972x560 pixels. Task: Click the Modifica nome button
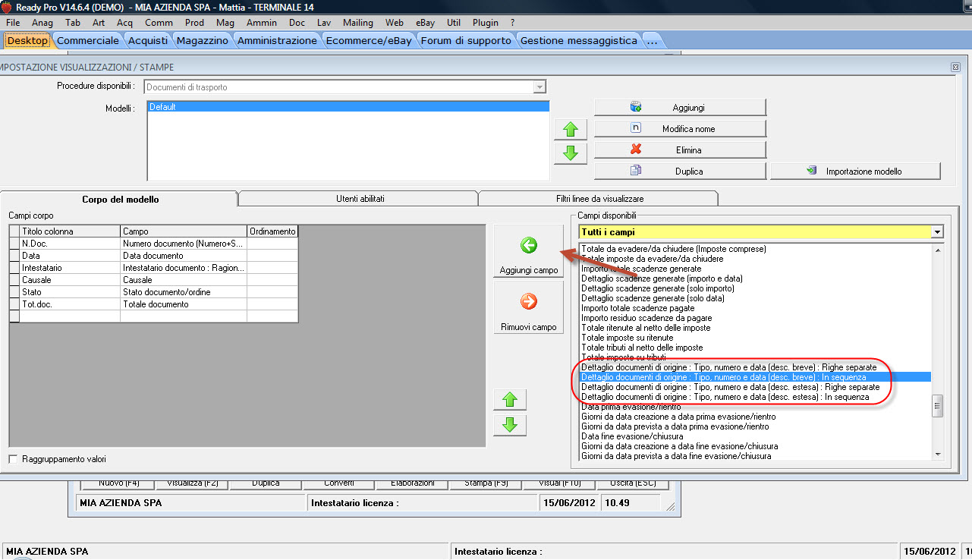(x=680, y=128)
